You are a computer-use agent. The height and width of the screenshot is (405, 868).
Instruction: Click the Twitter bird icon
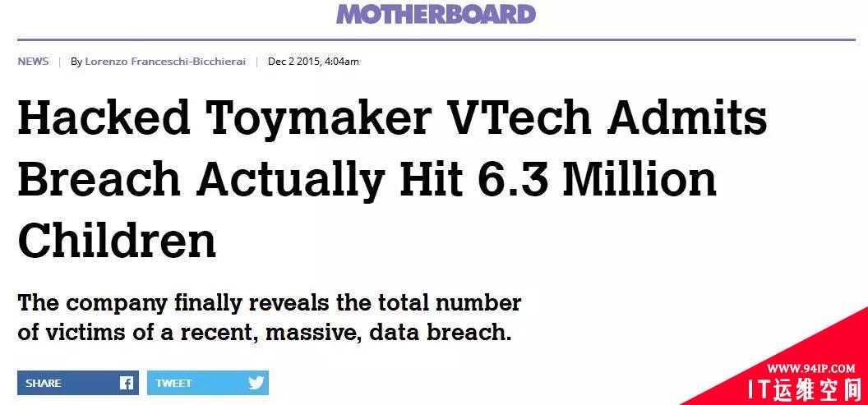[x=256, y=383]
